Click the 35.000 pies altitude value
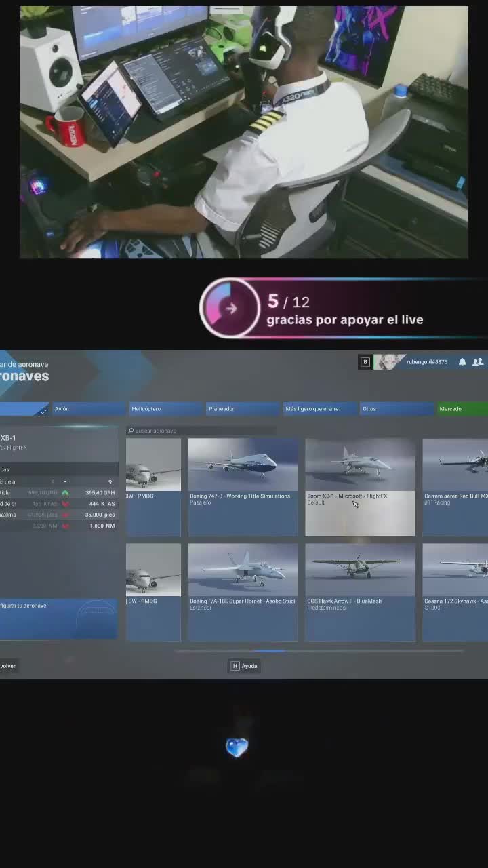 click(100, 515)
